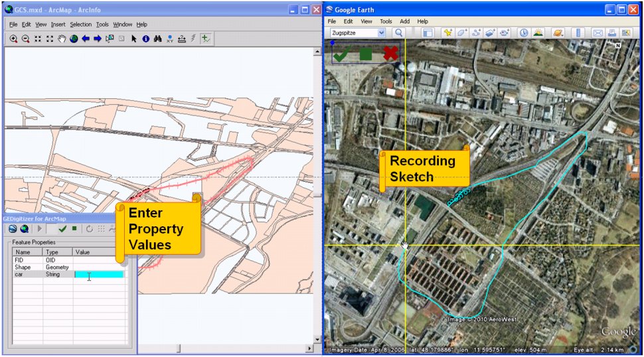The height and width of the screenshot is (357, 644).
Task: Toggle historical imagery clock
Action: click(x=524, y=33)
